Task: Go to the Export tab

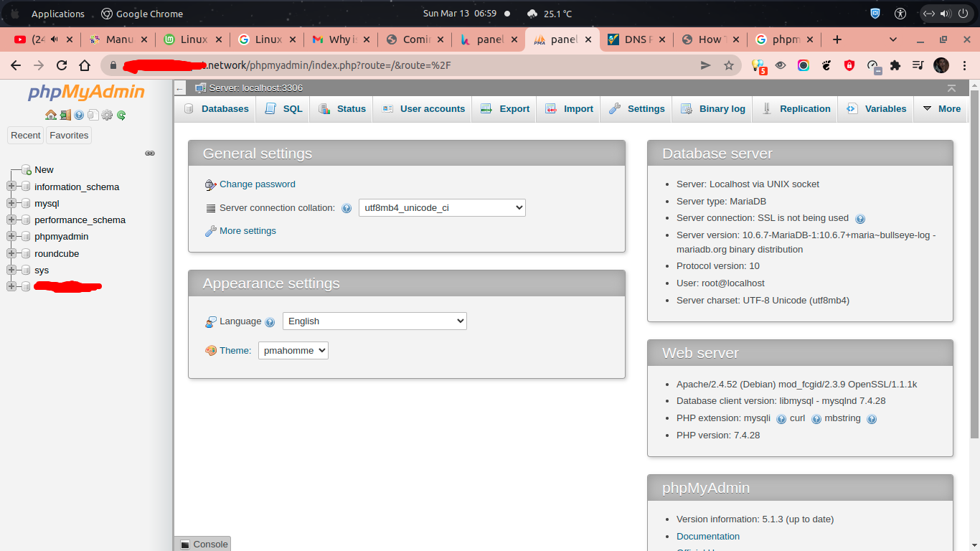Action: (x=504, y=109)
